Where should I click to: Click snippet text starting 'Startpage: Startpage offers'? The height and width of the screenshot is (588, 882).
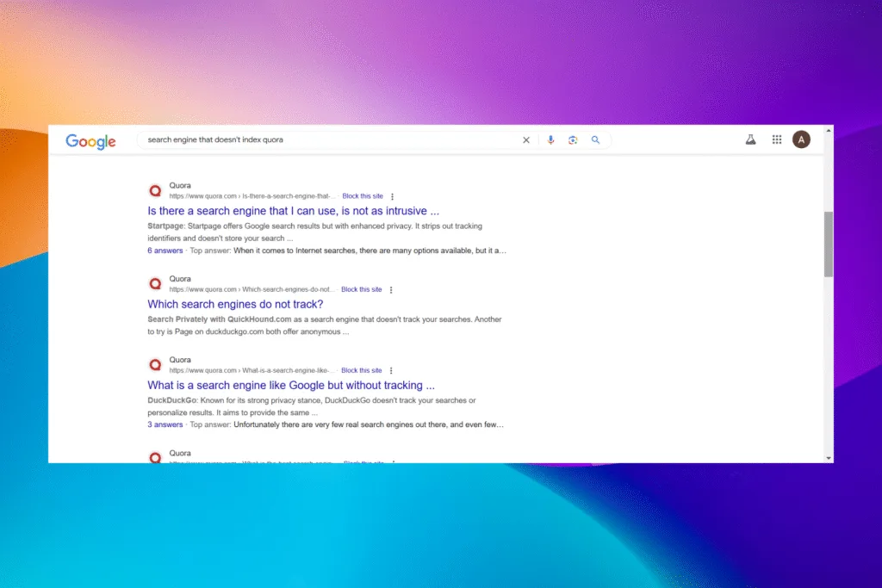pos(315,232)
